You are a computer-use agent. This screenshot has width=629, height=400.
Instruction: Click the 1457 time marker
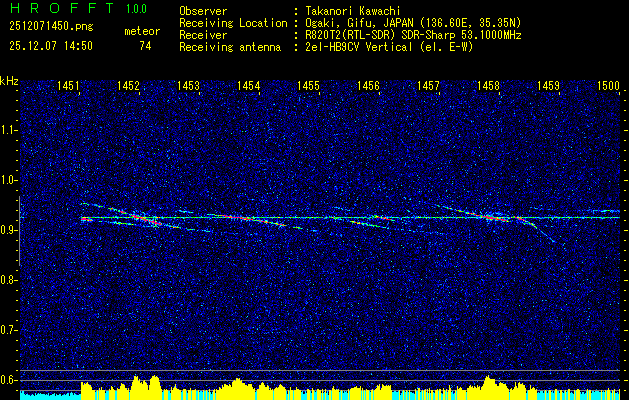(428, 85)
